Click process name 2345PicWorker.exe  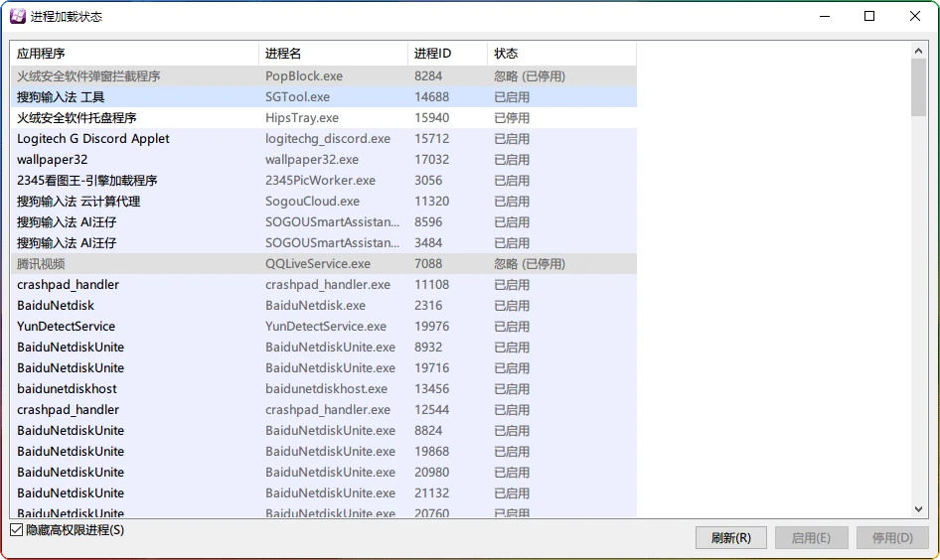click(x=321, y=181)
